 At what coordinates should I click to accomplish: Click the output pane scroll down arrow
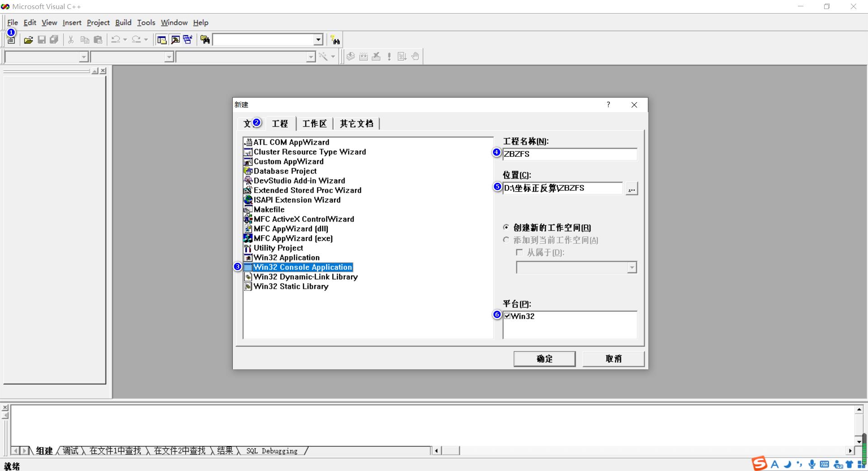[859, 442]
